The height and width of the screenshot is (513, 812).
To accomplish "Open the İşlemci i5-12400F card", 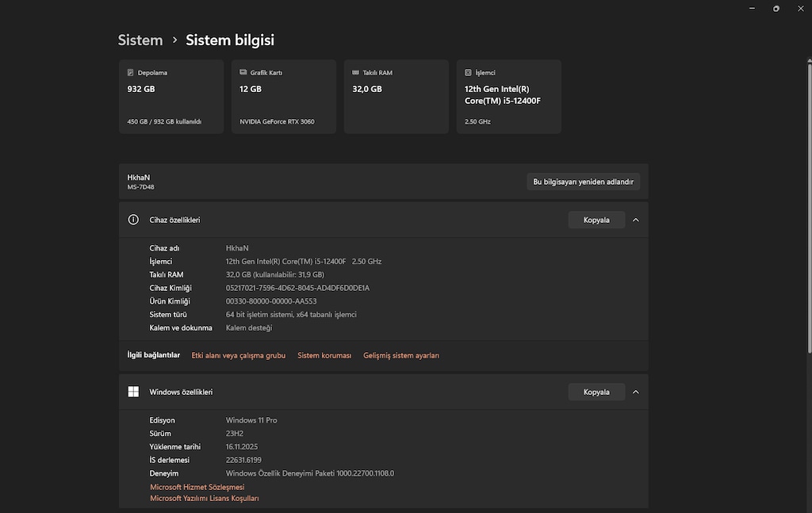I will coord(508,97).
